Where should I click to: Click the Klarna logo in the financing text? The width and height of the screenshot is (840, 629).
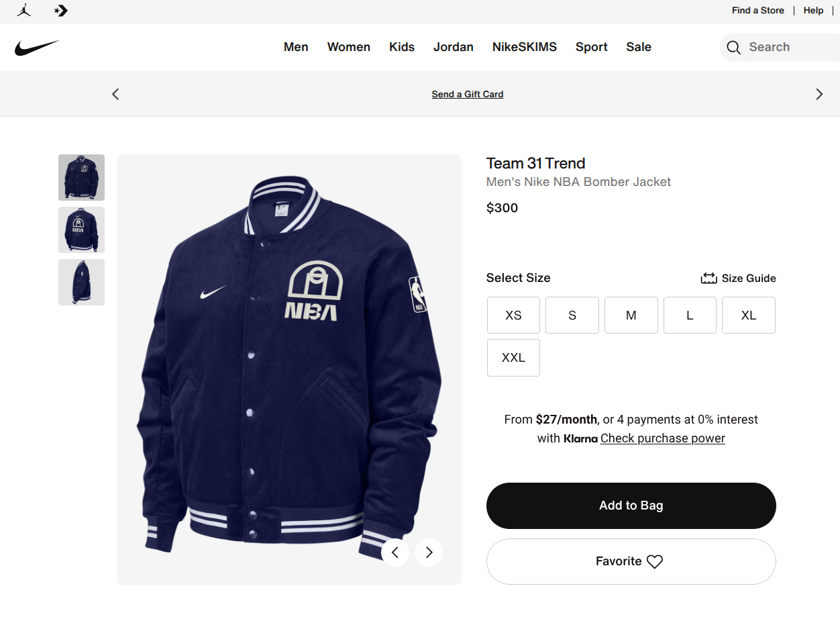click(581, 438)
